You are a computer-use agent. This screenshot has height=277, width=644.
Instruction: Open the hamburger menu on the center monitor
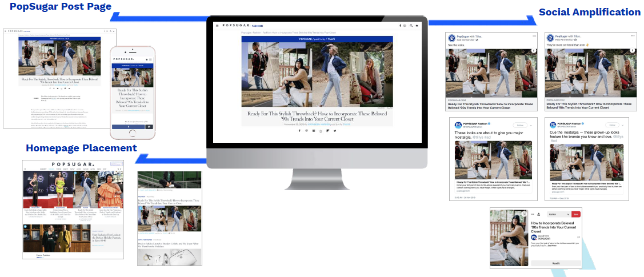pos(217,26)
